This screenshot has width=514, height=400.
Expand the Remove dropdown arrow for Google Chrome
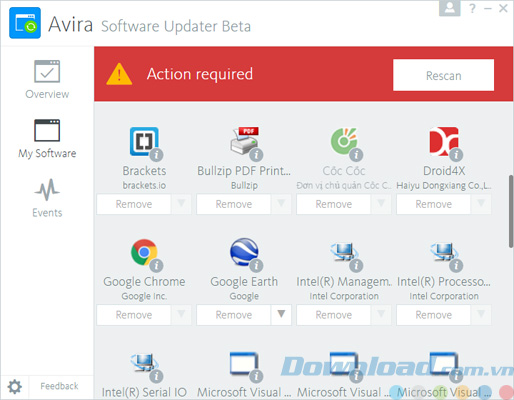tap(181, 315)
